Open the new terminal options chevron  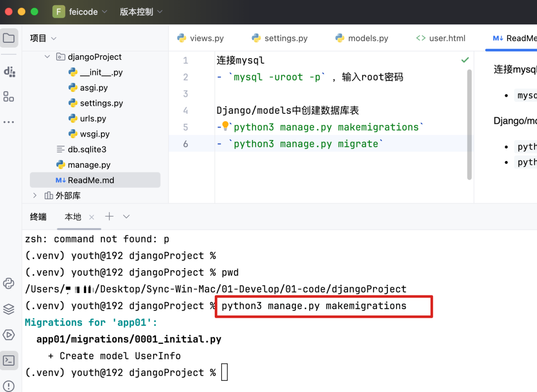(x=126, y=217)
